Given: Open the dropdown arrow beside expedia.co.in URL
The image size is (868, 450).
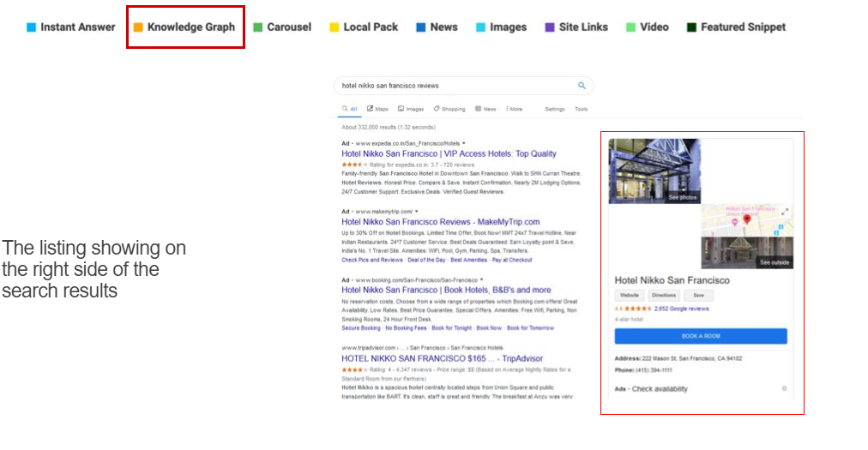Looking at the screenshot, I should pyautogui.click(x=464, y=143).
